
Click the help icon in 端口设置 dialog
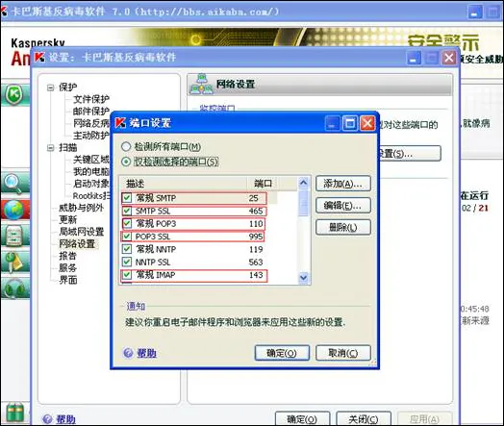(128, 353)
